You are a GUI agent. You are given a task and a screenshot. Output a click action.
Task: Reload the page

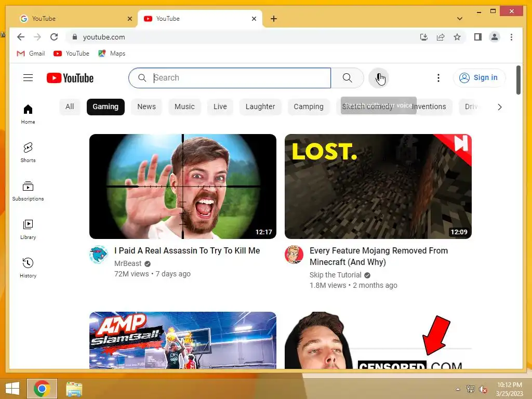click(x=54, y=37)
